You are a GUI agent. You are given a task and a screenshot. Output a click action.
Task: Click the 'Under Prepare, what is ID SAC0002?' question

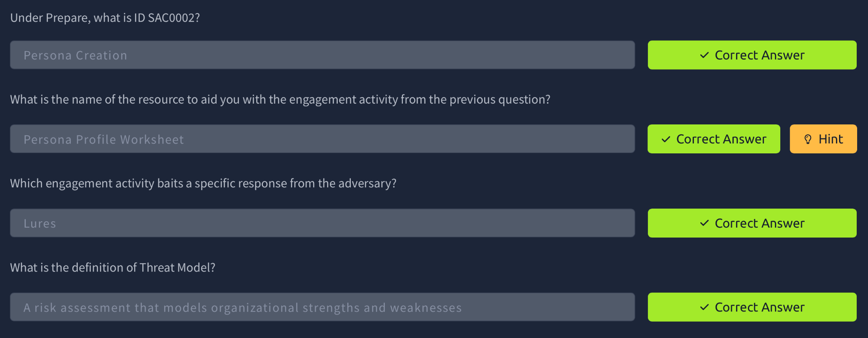(x=105, y=18)
